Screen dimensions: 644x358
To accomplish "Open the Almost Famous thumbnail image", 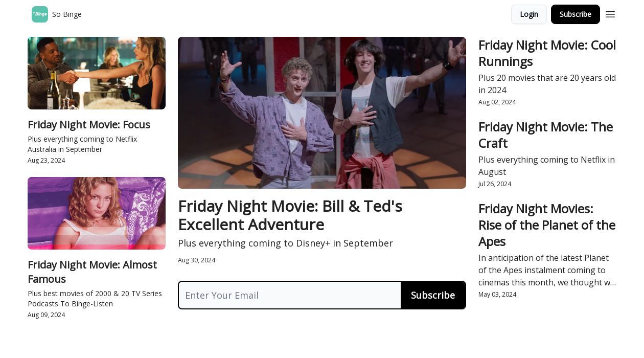I will (x=97, y=213).
